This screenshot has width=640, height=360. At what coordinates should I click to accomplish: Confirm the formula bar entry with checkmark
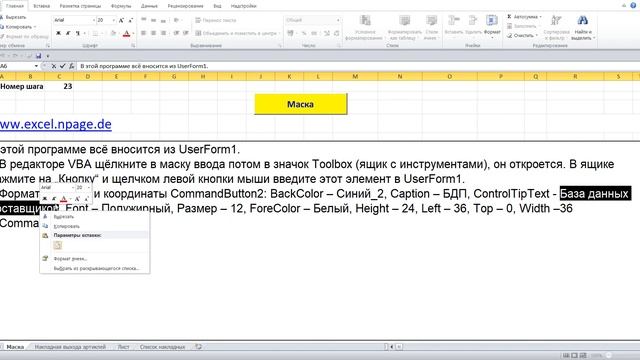(62, 66)
